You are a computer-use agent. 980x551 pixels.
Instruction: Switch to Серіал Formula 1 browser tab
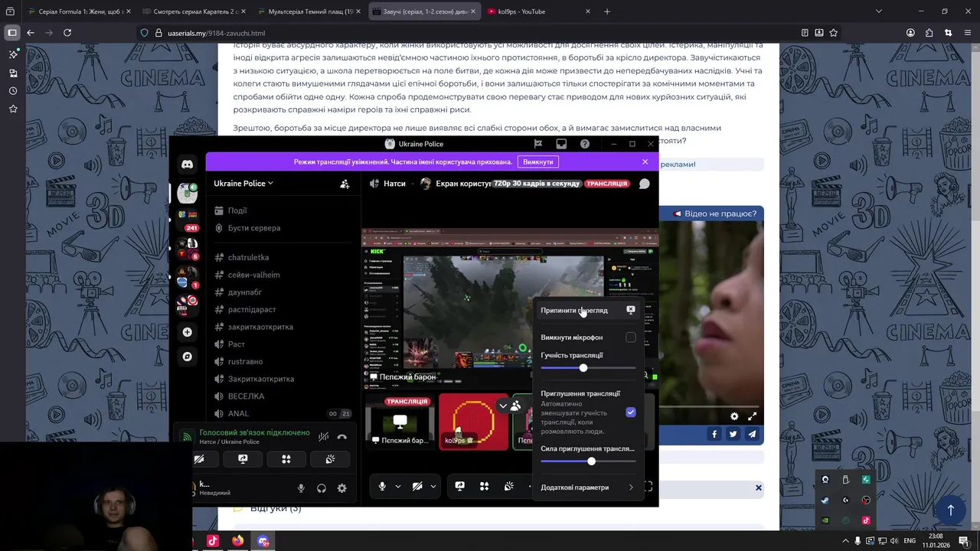[80, 11]
